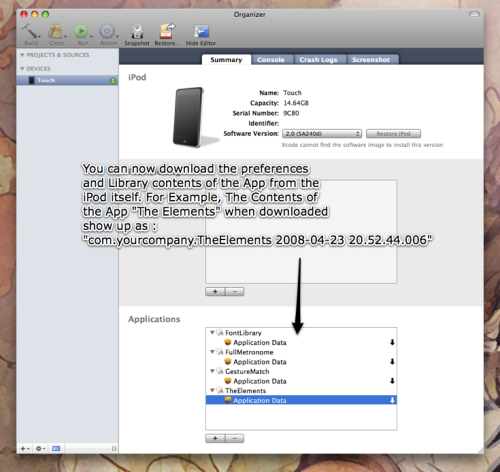Open the Screenshot tab
500x472 pixels.
click(x=371, y=60)
